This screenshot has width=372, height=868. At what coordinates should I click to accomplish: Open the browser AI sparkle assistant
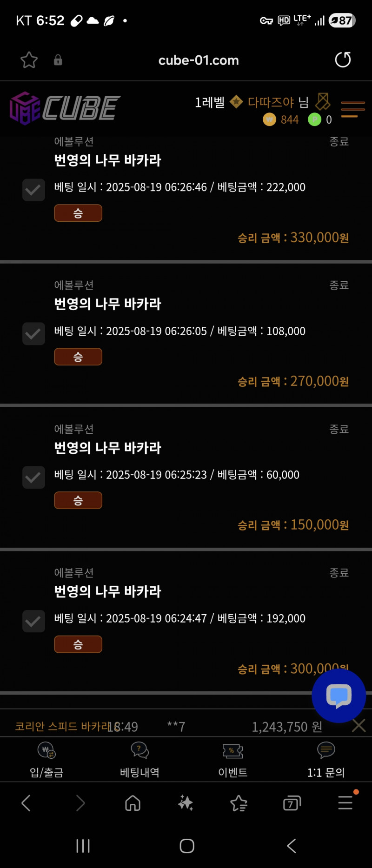pos(186,802)
